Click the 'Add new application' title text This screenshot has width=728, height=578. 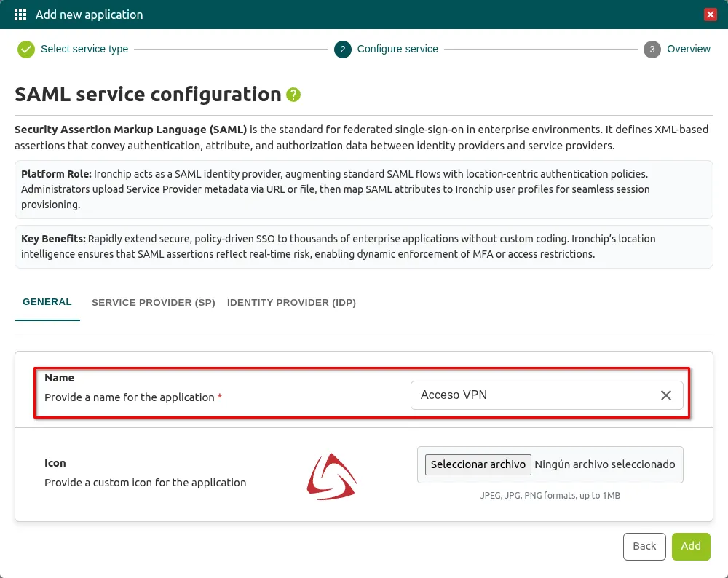(89, 15)
